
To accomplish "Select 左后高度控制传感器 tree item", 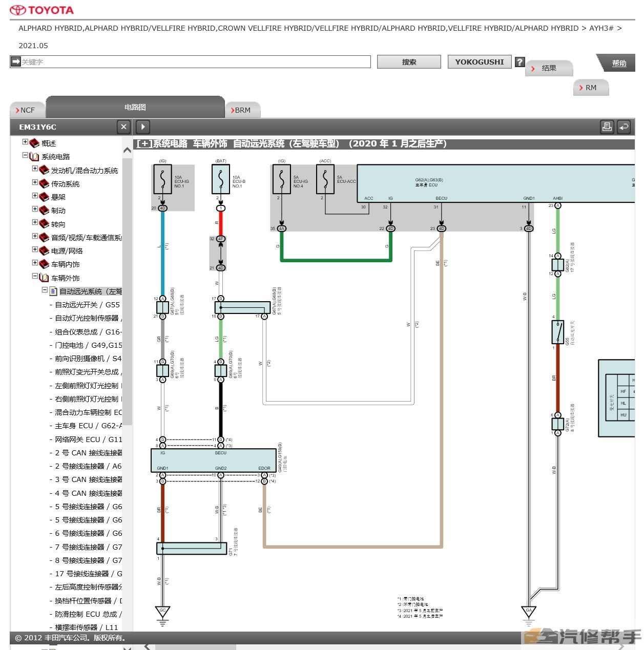I will point(88,587).
